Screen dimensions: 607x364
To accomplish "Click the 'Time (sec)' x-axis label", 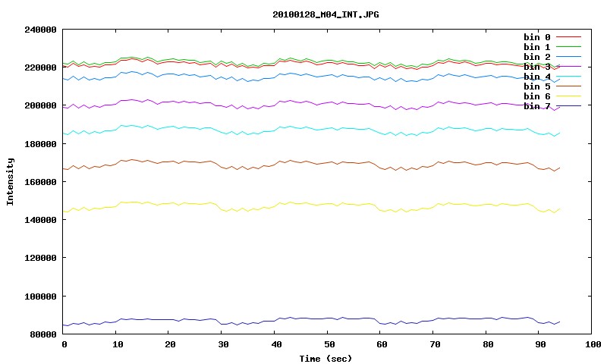I will point(326,359).
